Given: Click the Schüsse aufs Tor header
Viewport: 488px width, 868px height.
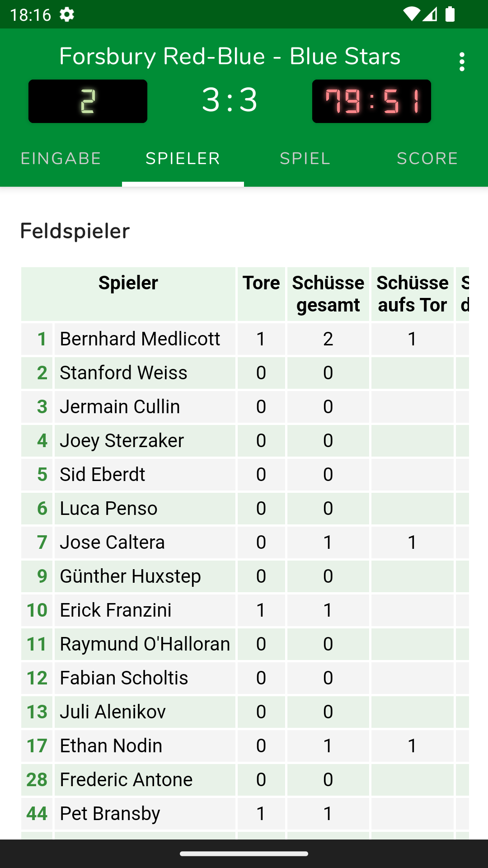Looking at the screenshot, I should [412, 294].
